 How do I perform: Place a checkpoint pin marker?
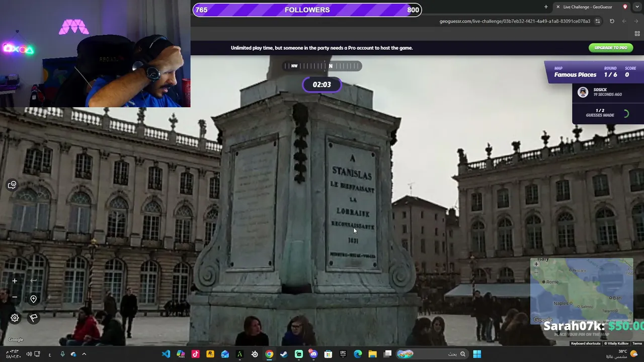pos(33,299)
